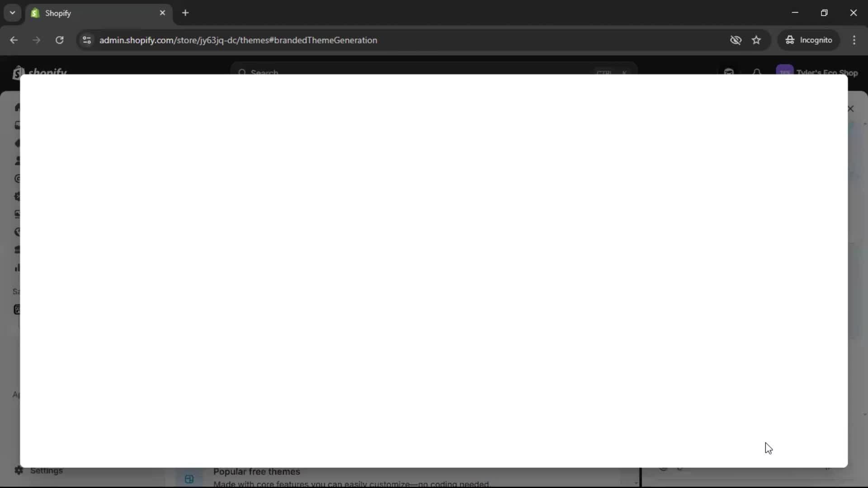Open store Settings at the bottom
This screenshot has width=868, height=488.
47,471
